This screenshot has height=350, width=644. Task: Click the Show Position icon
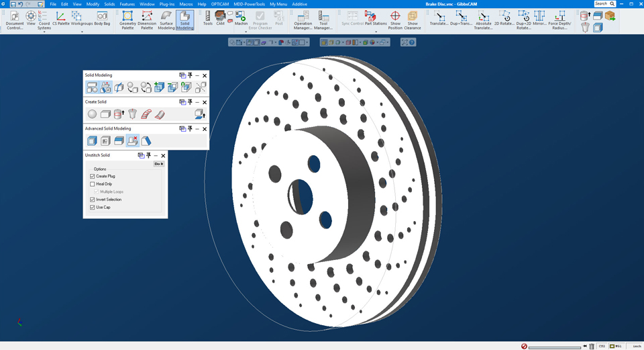point(395,18)
